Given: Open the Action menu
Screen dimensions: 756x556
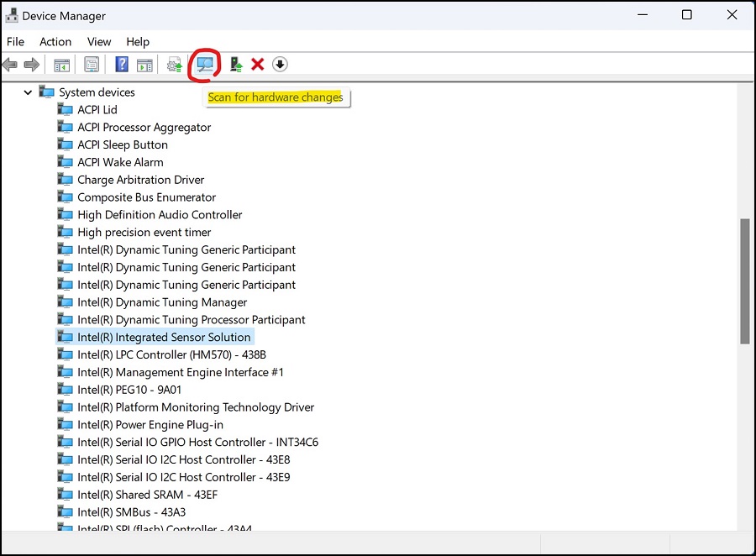Looking at the screenshot, I should pyautogui.click(x=55, y=41).
